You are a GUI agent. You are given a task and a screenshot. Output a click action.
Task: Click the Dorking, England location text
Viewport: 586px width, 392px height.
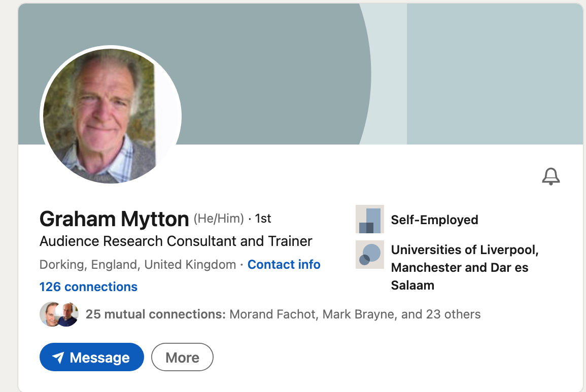click(137, 265)
